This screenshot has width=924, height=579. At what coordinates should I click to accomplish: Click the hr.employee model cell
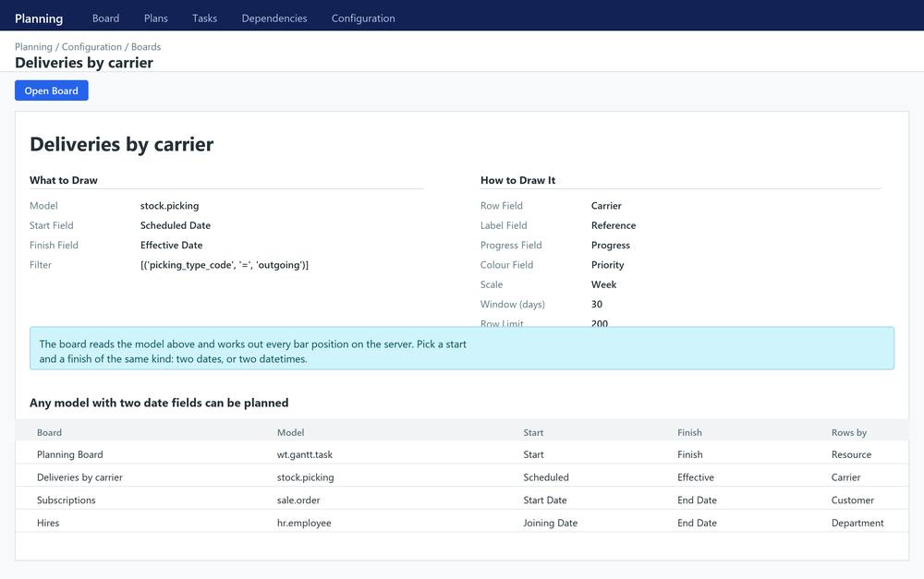[304, 523]
